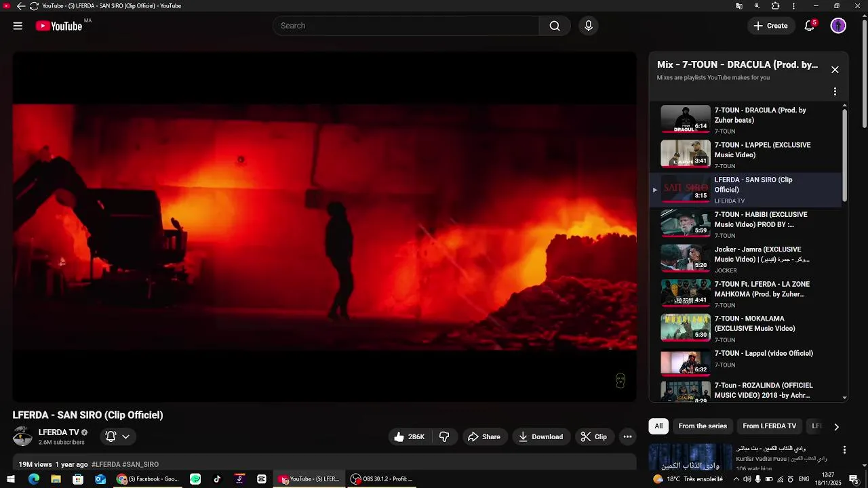Download the video
Screen dimensions: 868x488
coord(540,437)
